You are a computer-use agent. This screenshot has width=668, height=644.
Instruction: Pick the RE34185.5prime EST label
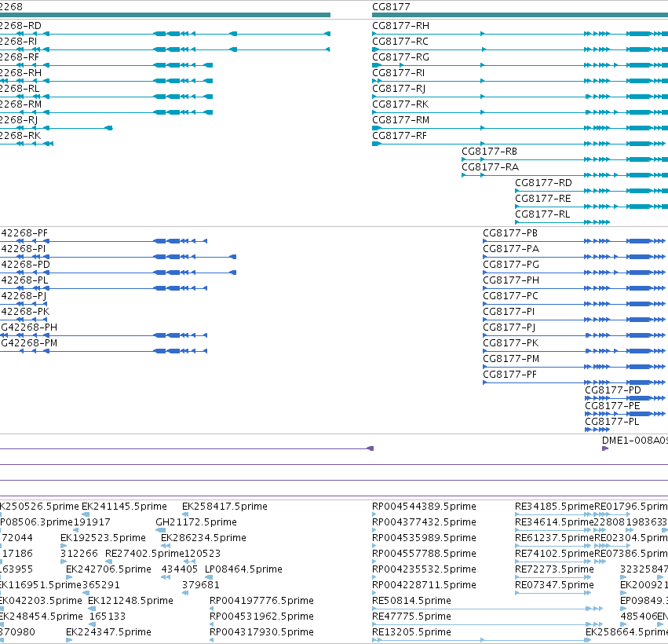(554, 507)
